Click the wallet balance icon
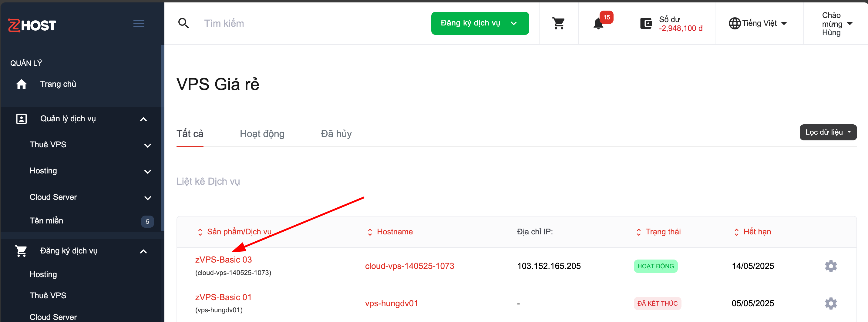The height and width of the screenshot is (322, 868). (x=646, y=24)
